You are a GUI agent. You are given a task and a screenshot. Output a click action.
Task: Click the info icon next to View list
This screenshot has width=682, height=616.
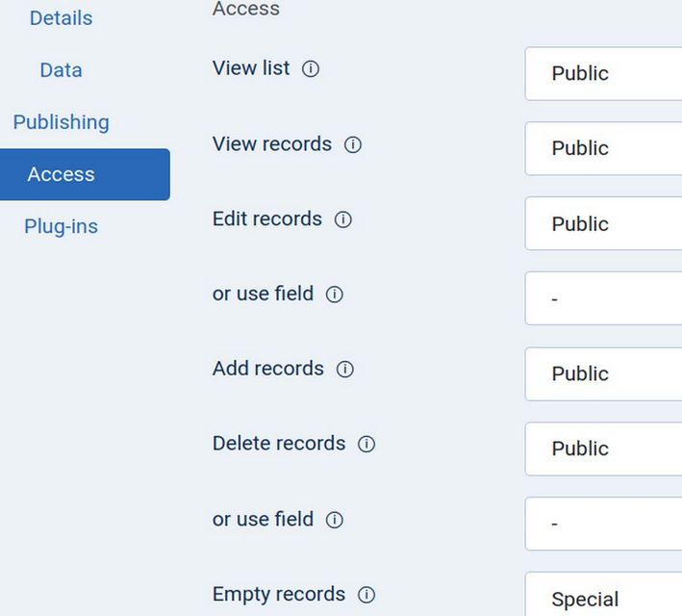(311, 69)
